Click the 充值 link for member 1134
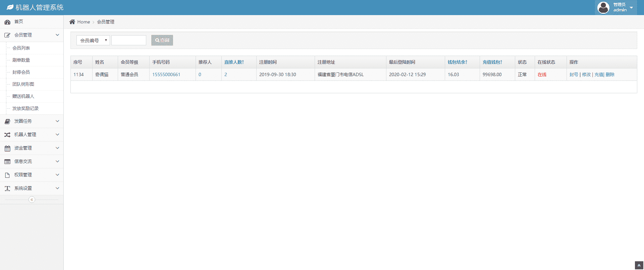Image resolution: width=644 pixels, height=270 pixels. 599,74
